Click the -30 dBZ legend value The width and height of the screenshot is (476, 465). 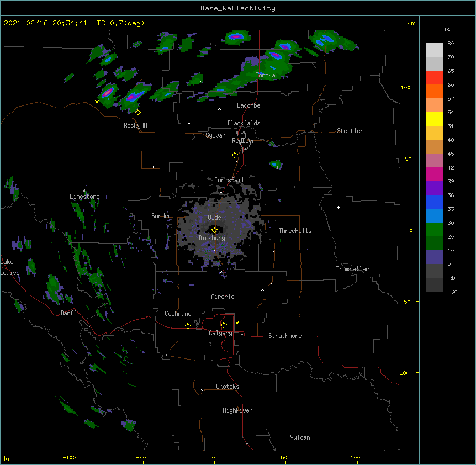click(452, 292)
